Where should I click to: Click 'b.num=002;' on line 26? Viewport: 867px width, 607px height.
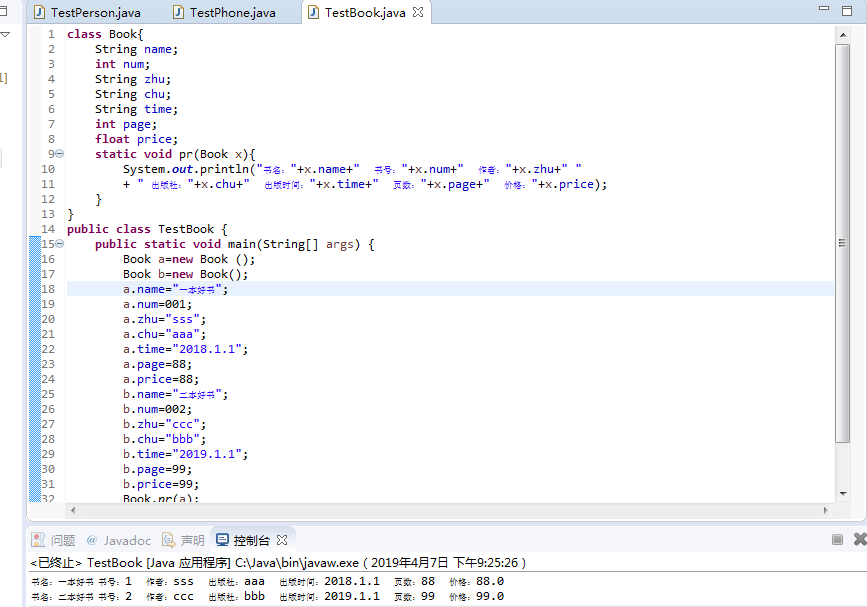click(158, 409)
